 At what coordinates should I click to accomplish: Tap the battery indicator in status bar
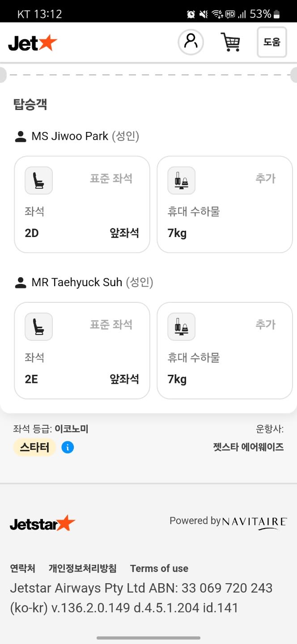pos(276,14)
